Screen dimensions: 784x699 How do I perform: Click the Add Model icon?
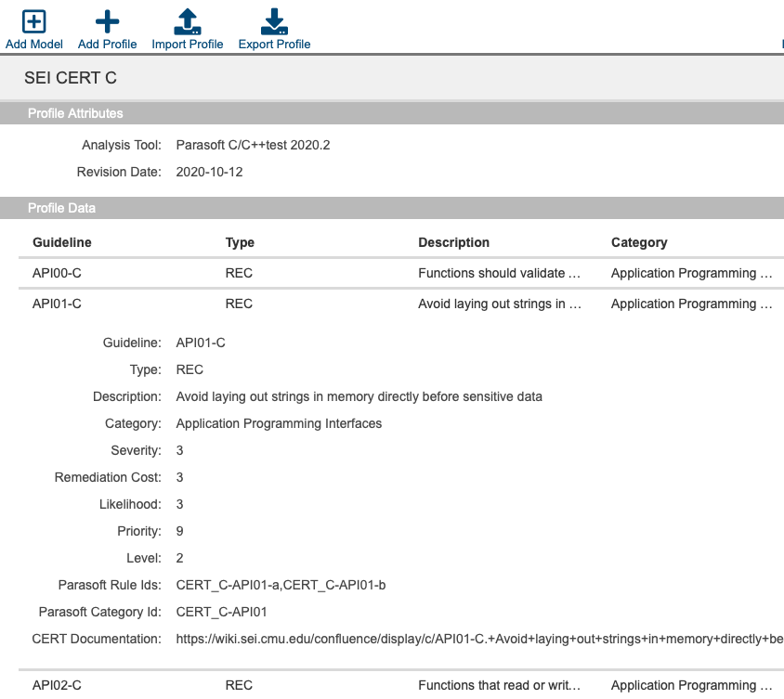click(x=34, y=21)
